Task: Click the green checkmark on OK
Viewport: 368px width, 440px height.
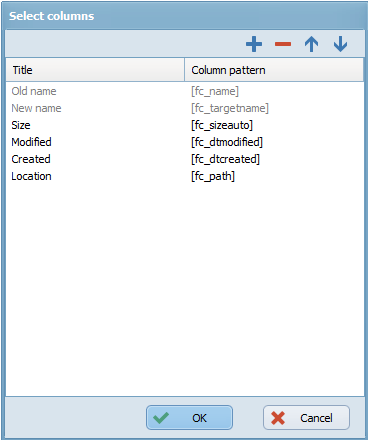Action: click(161, 418)
